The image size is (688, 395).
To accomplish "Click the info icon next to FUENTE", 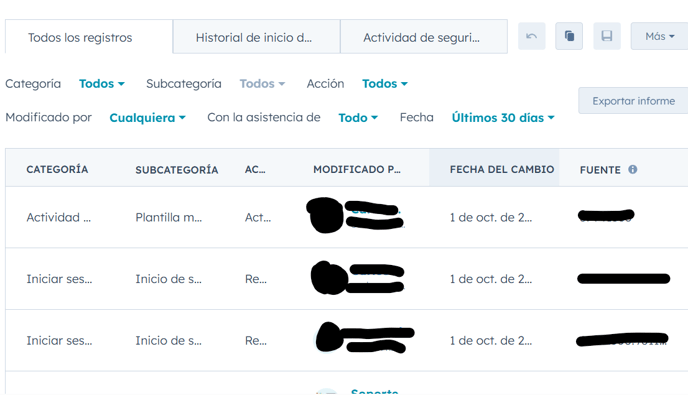I will coord(632,169).
